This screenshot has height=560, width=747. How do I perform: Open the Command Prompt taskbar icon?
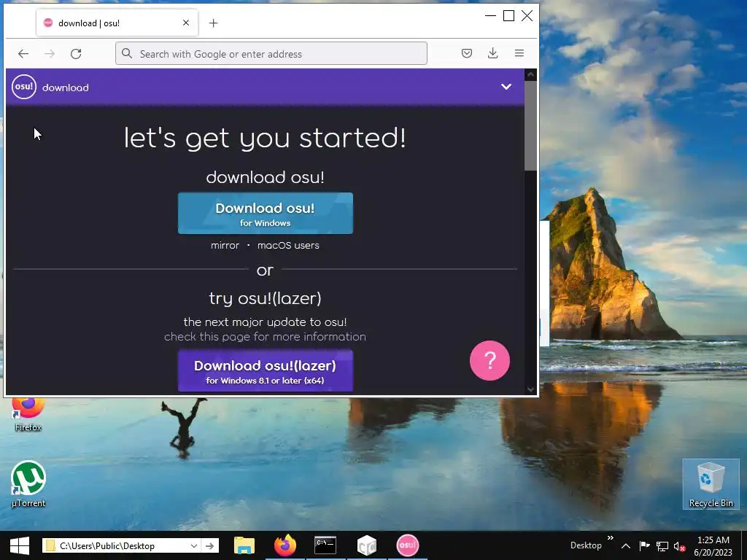[x=325, y=545]
